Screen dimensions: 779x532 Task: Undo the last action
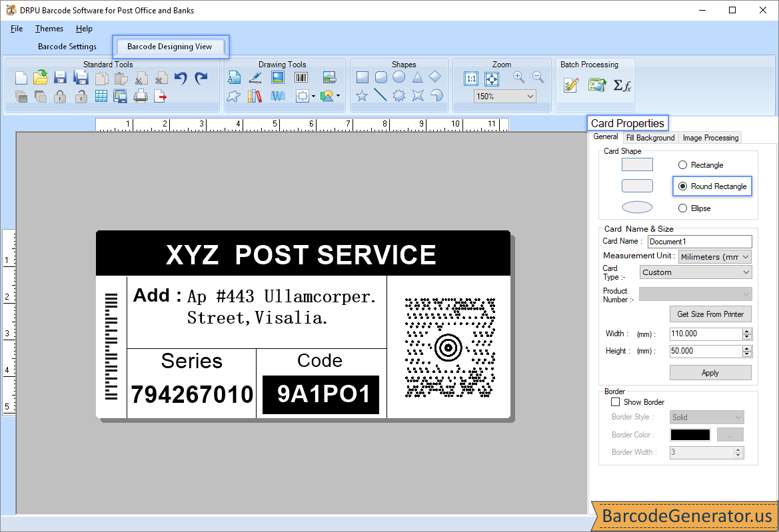[x=181, y=78]
